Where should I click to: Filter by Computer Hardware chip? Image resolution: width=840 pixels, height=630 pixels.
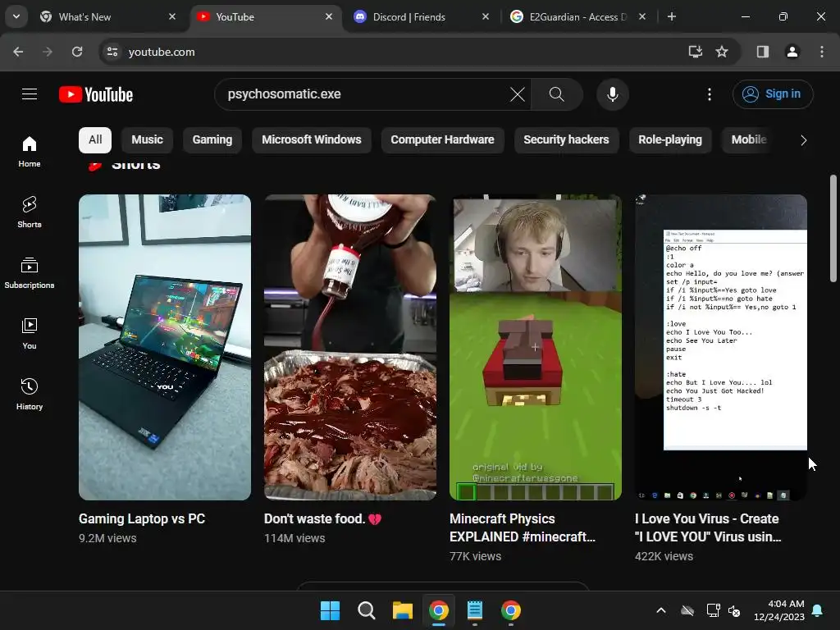pyautogui.click(x=442, y=139)
